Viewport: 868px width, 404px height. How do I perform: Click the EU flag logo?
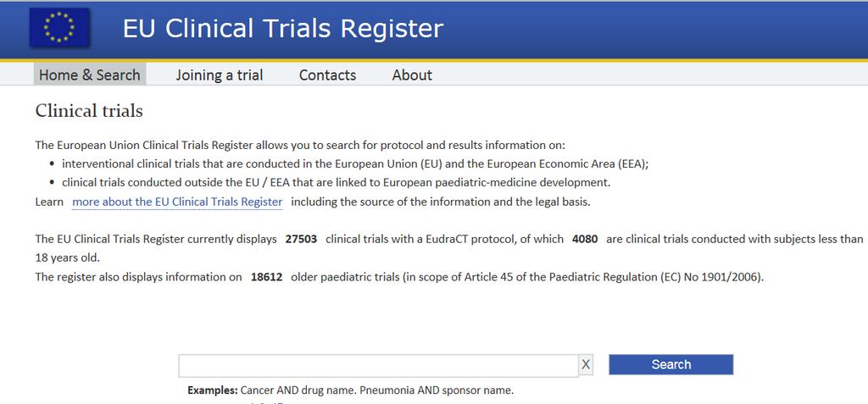(59, 27)
